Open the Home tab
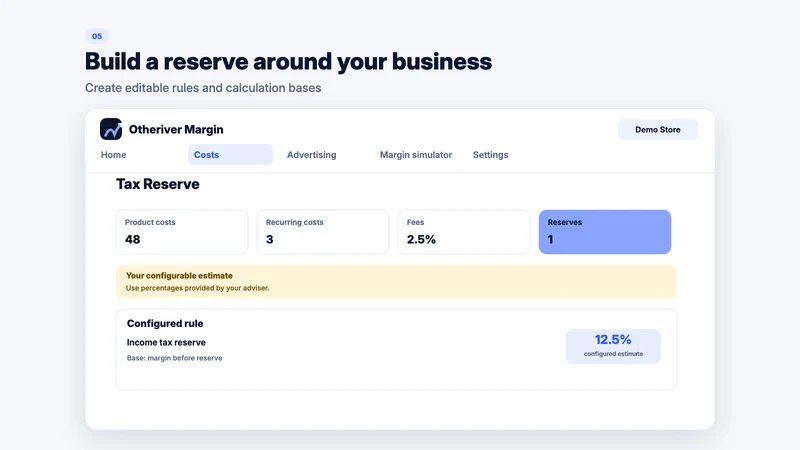800x450 pixels. click(113, 155)
